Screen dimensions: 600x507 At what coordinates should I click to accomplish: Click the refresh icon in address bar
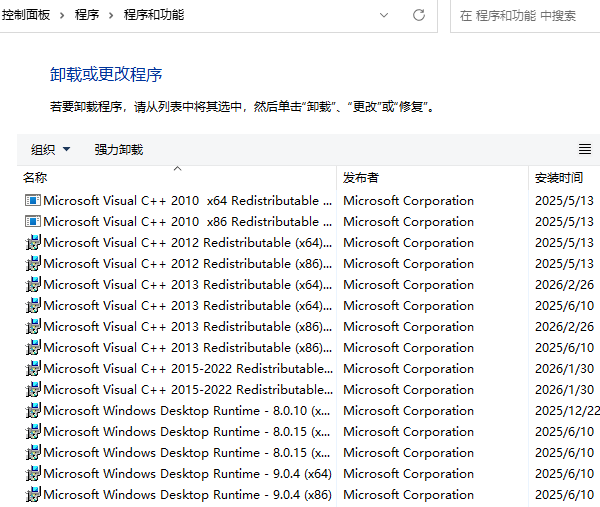pos(419,15)
